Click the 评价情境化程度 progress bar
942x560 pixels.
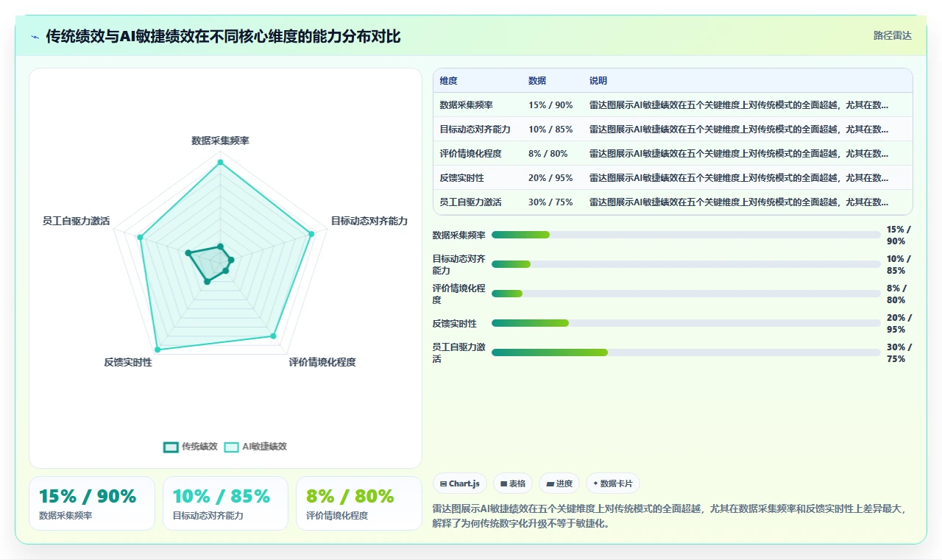click(686, 294)
